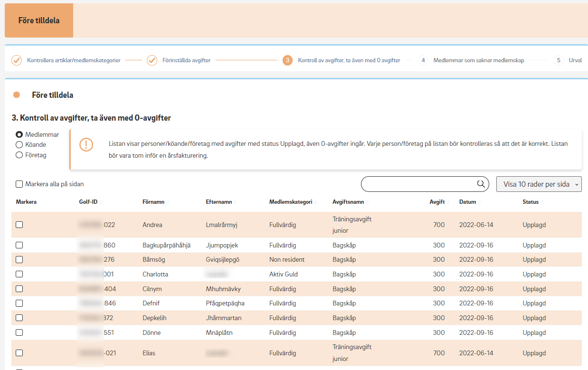Sort by Medlemskategori column arrow
This screenshot has height=370, width=588.
316,202
